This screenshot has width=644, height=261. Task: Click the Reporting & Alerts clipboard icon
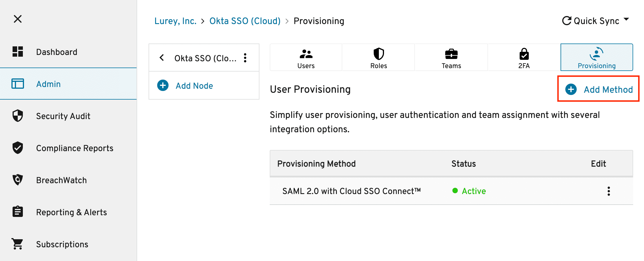coord(18,212)
